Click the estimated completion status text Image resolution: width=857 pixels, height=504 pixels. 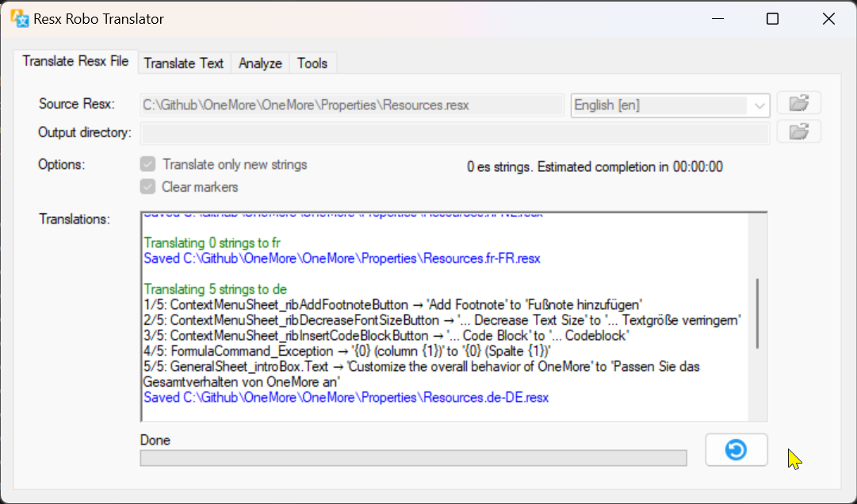595,167
